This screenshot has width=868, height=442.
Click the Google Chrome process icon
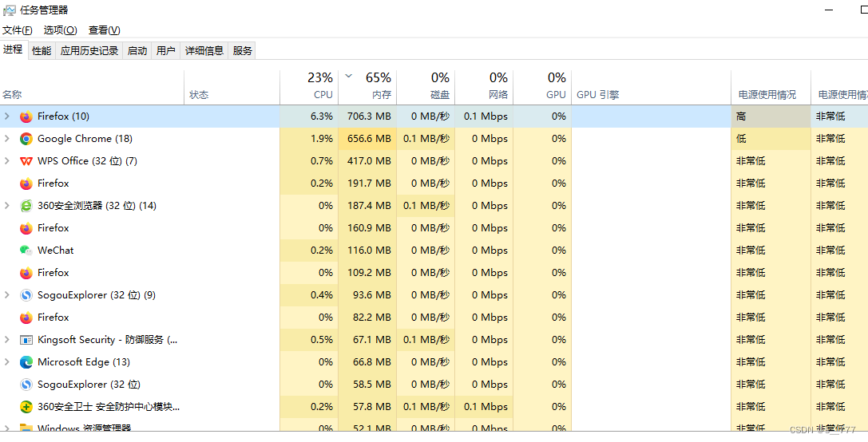26,139
